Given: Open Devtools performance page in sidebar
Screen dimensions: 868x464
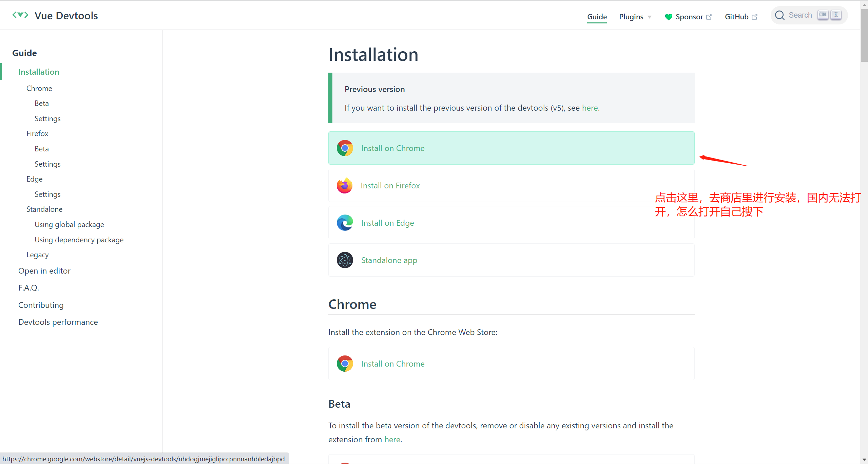Looking at the screenshot, I should 58,322.
